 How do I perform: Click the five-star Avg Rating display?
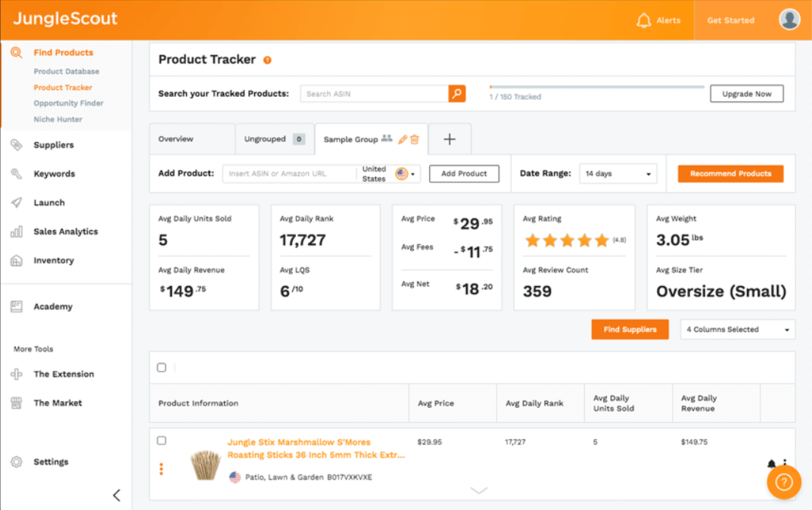(567, 240)
